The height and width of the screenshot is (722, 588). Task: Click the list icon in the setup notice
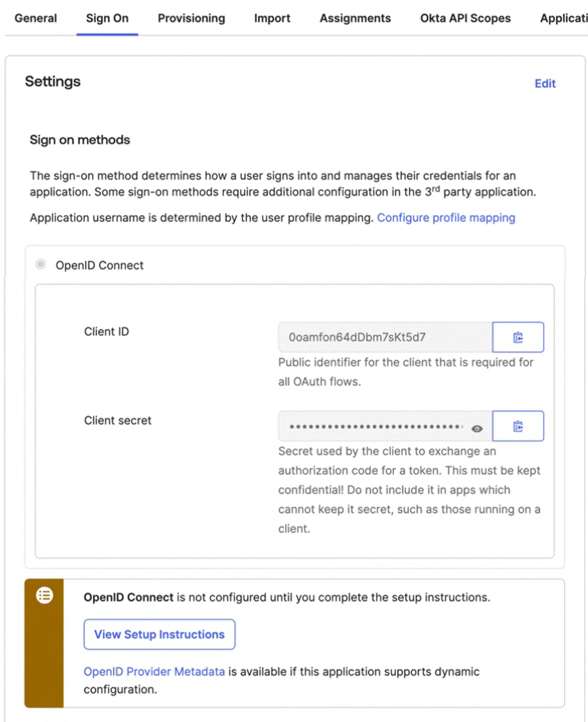pos(45,595)
